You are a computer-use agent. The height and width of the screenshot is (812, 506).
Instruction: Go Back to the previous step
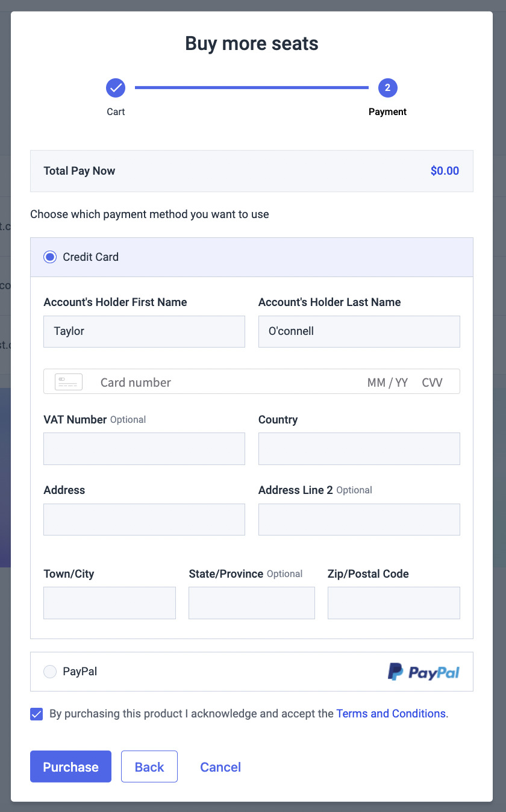click(149, 767)
